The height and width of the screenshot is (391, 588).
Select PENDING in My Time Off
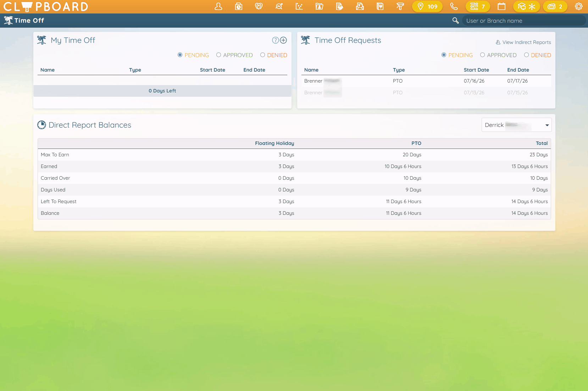coord(193,55)
